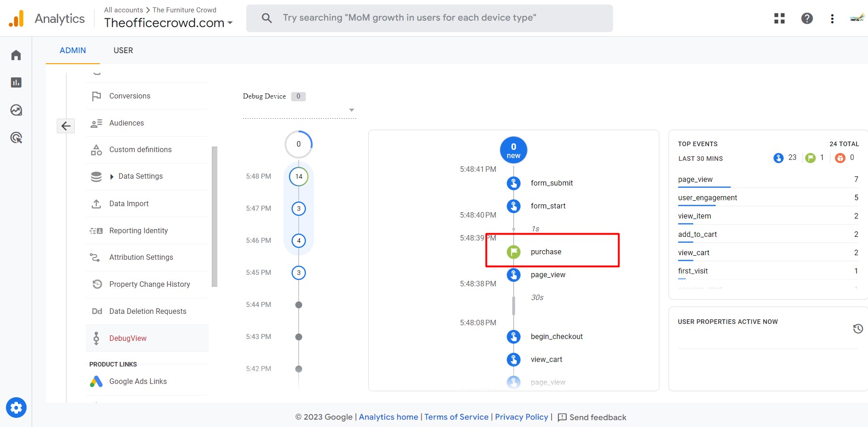
Task: Open the Home icon in left sidebar
Action: click(x=16, y=55)
